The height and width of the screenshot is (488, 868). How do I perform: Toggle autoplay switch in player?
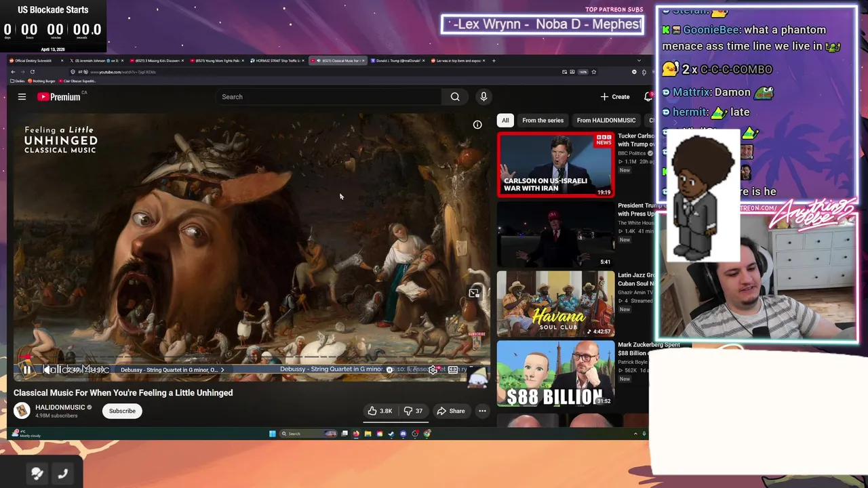click(x=389, y=370)
